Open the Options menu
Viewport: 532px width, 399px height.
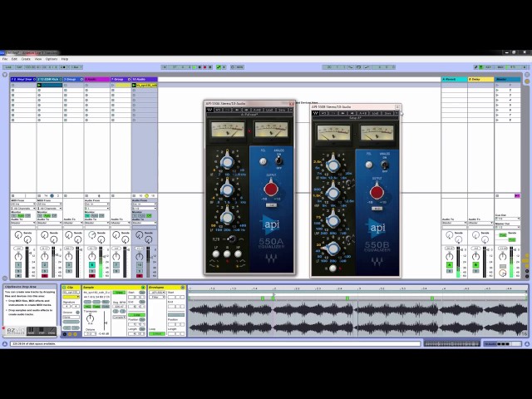point(52,59)
